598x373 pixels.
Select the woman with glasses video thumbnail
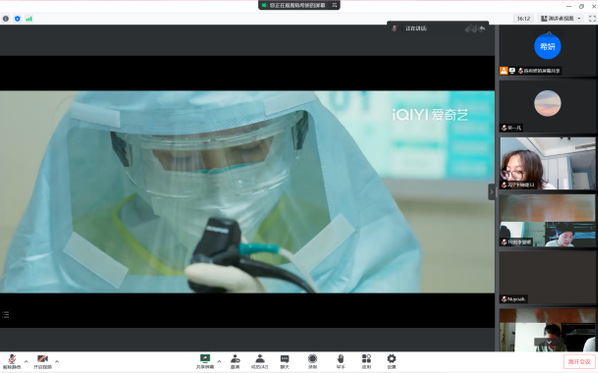(547, 163)
